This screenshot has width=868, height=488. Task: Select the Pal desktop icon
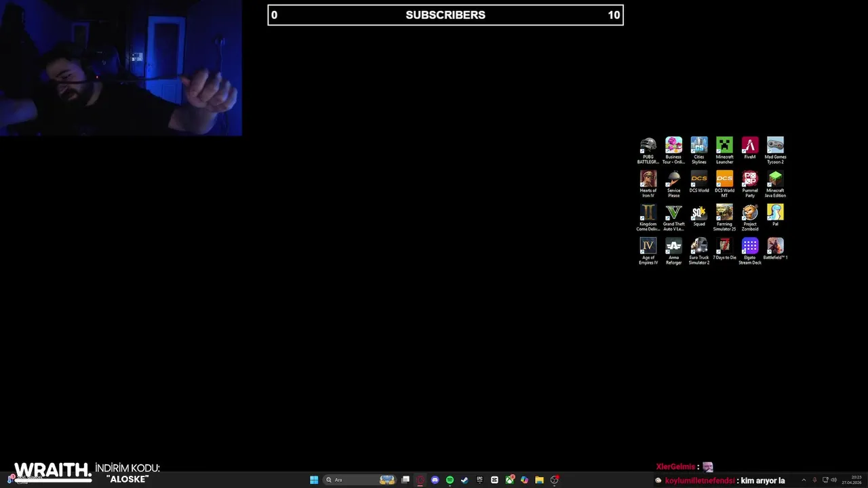click(775, 216)
